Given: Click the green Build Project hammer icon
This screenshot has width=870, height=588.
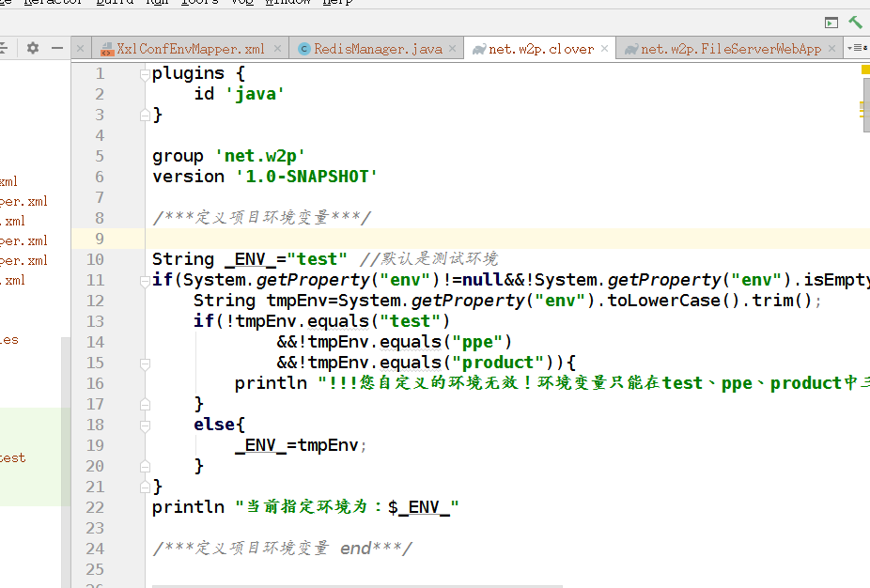Looking at the screenshot, I should tap(855, 23).
